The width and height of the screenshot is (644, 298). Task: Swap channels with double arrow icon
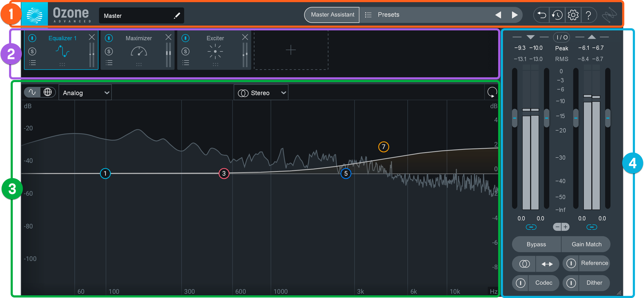tap(547, 264)
